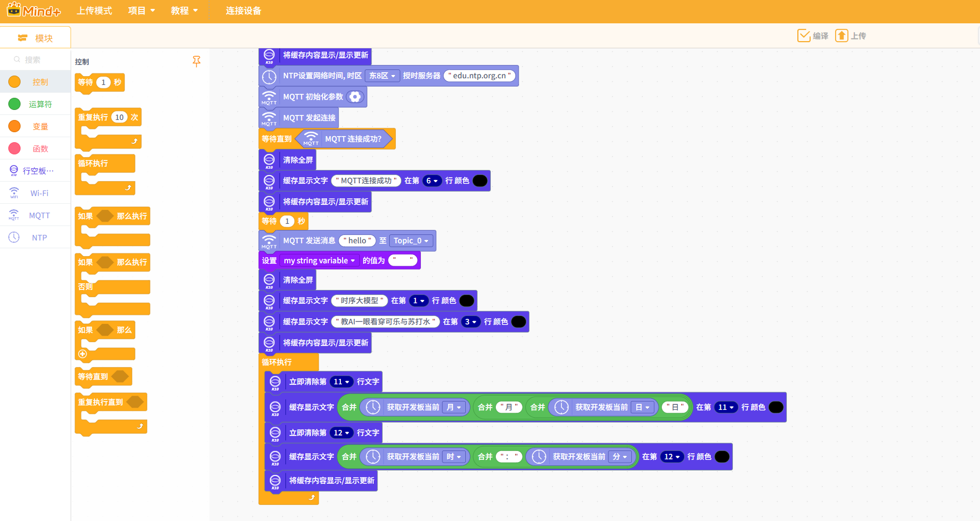Click the pin icon in the block palette

coord(196,61)
